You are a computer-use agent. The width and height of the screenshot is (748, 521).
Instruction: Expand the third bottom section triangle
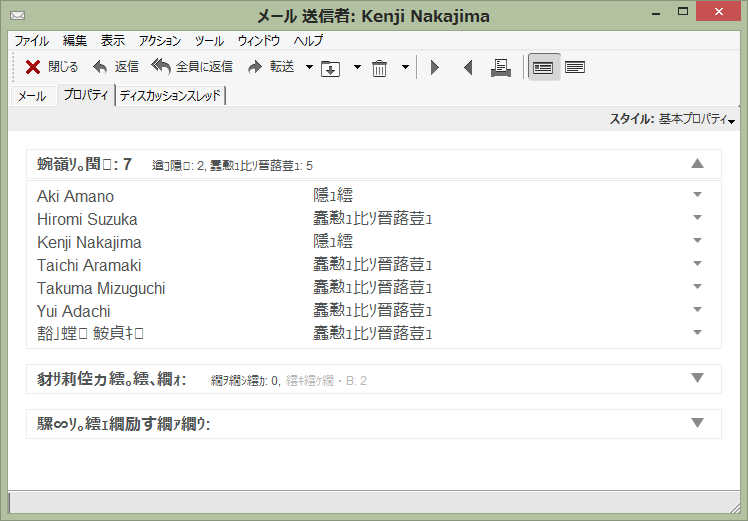(697, 423)
